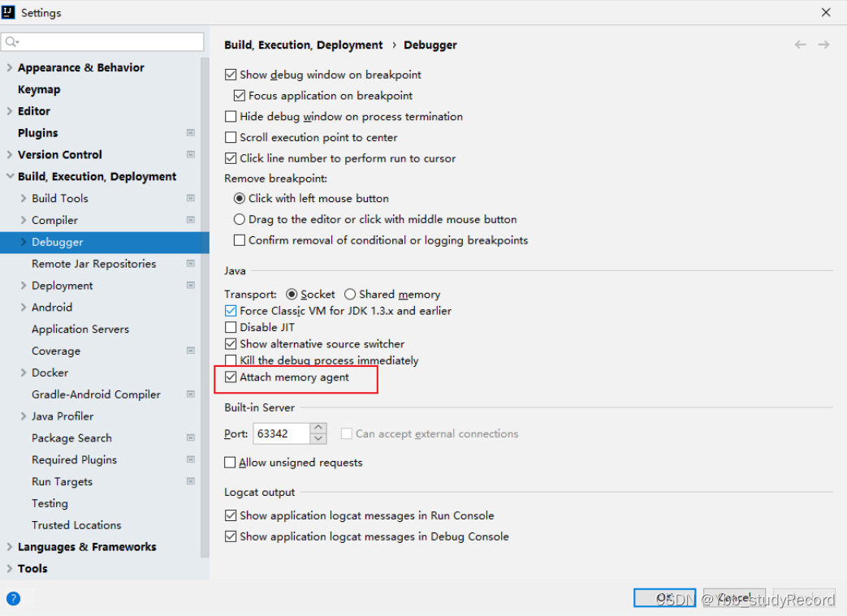Image resolution: width=847 pixels, height=616 pixels.
Task: Toggle Show alternative source switcher
Action: click(231, 344)
